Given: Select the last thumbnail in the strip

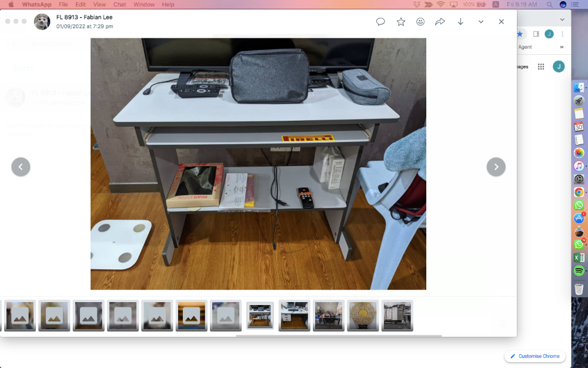Looking at the screenshot, I should [397, 316].
